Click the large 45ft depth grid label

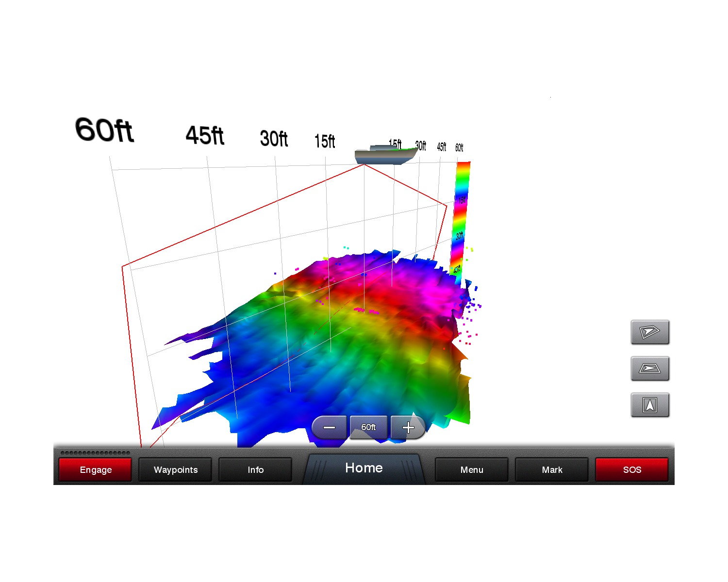[204, 135]
